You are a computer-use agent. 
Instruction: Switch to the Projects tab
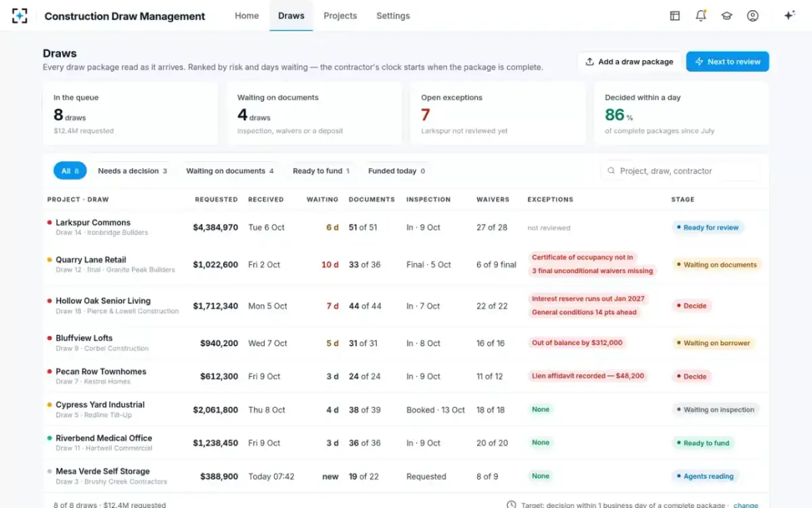pyautogui.click(x=340, y=16)
